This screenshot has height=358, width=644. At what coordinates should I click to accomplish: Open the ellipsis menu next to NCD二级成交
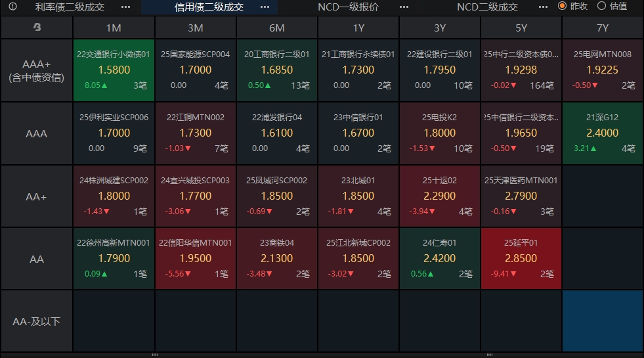[x=543, y=7]
